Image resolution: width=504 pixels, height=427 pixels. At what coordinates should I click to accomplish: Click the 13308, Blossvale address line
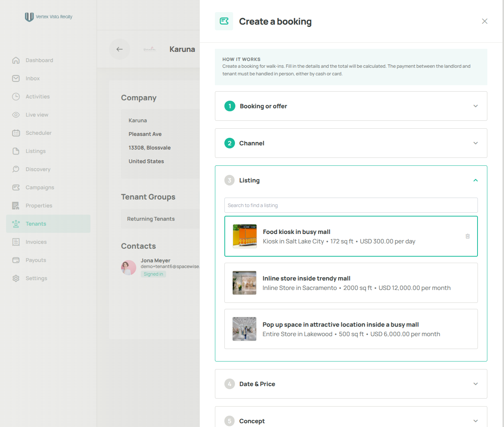point(150,148)
